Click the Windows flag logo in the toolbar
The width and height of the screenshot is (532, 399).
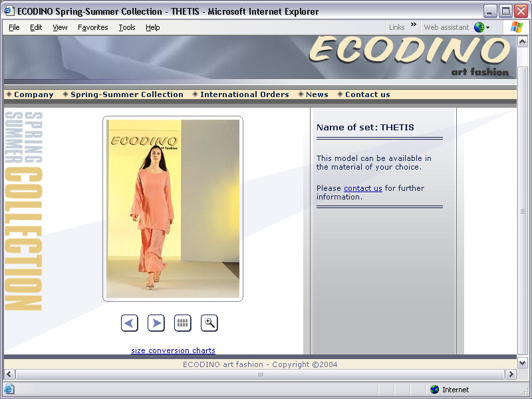[x=517, y=27]
